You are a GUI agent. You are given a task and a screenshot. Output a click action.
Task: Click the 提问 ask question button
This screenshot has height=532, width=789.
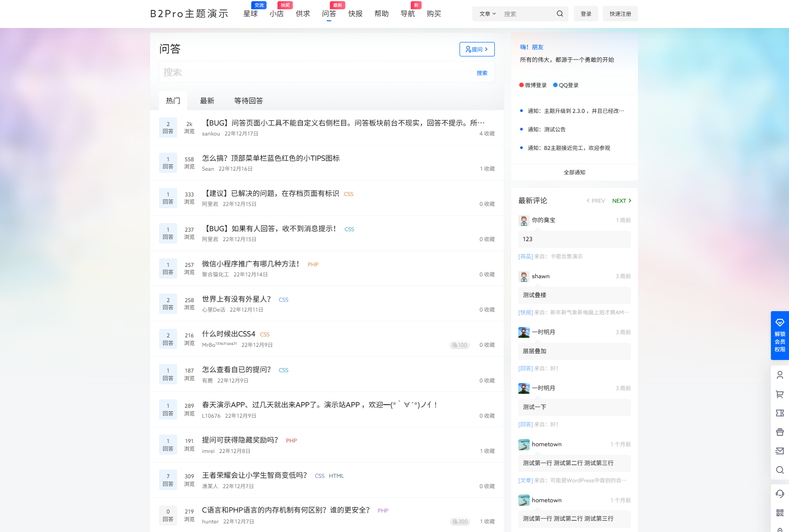click(x=477, y=49)
